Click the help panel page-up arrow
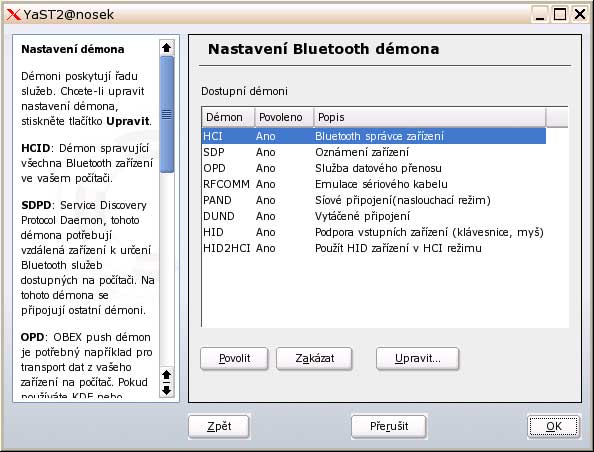This screenshot has width=594, height=452. click(167, 375)
